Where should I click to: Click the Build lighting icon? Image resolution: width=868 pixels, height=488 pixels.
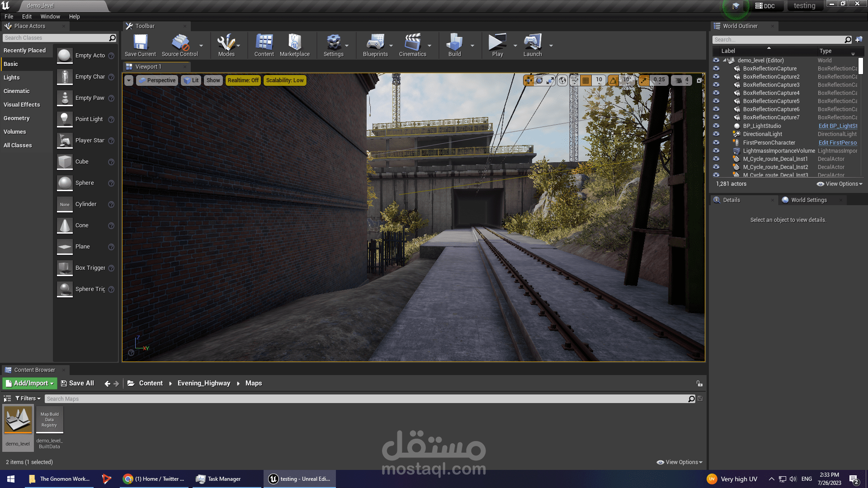(x=454, y=45)
